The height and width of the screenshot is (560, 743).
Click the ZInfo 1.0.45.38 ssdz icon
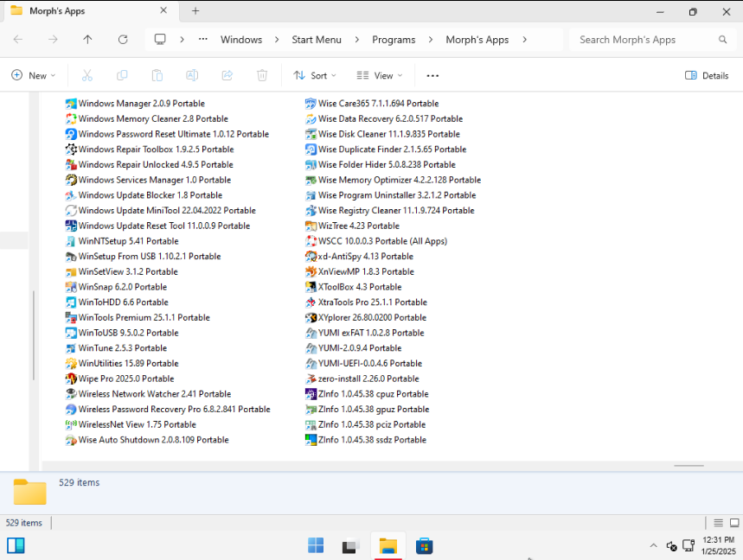(x=311, y=440)
